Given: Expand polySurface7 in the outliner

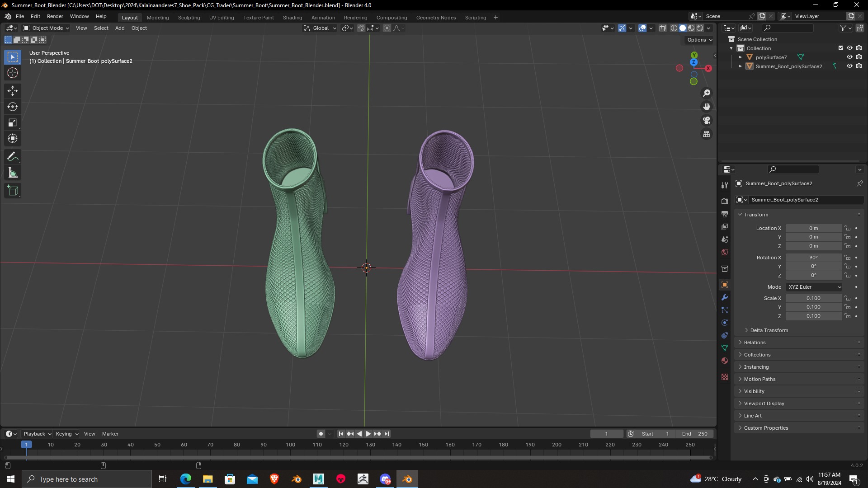Looking at the screenshot, I should click(741, 57).
